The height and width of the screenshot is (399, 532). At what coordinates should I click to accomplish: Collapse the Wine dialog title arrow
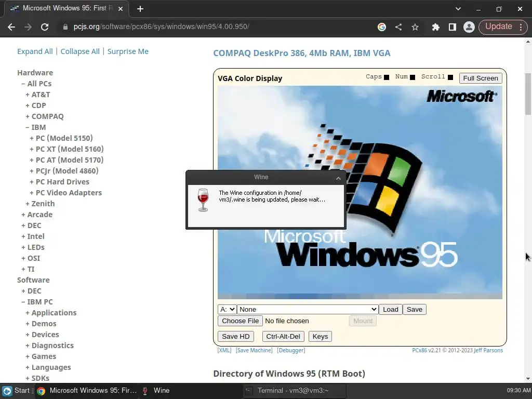coord(338,178)
